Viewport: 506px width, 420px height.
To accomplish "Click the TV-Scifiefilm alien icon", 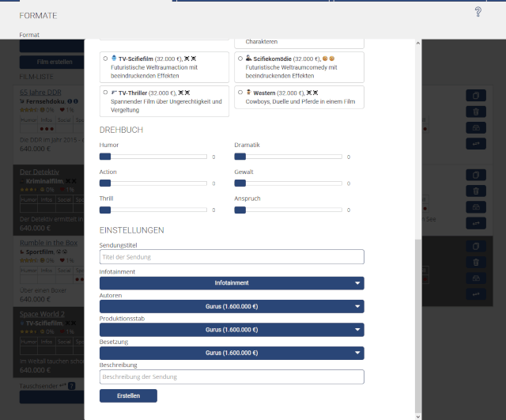I will (114, 58).
